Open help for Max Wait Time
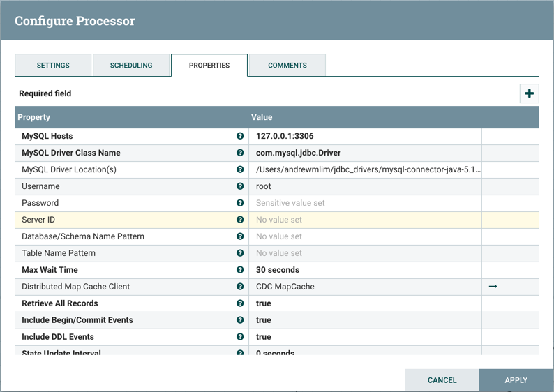 click(240, 270)
